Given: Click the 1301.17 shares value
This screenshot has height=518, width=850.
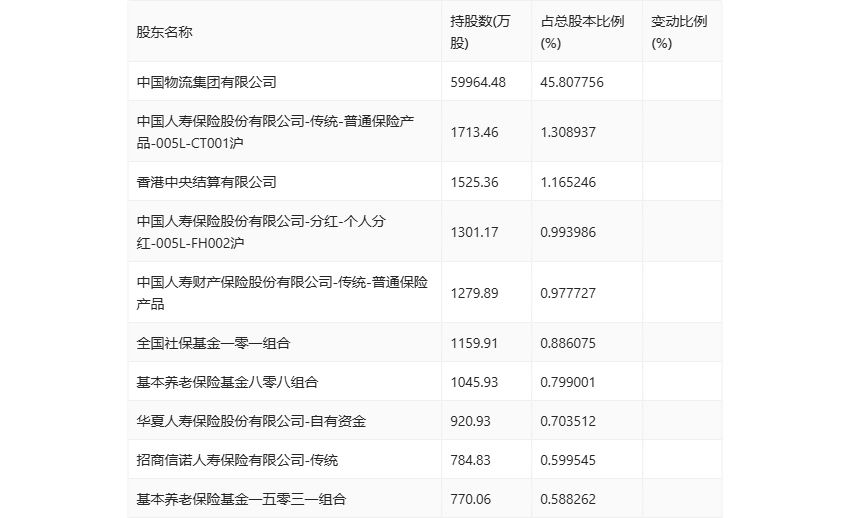Looking at the screenshot, I should click(474, 232).
